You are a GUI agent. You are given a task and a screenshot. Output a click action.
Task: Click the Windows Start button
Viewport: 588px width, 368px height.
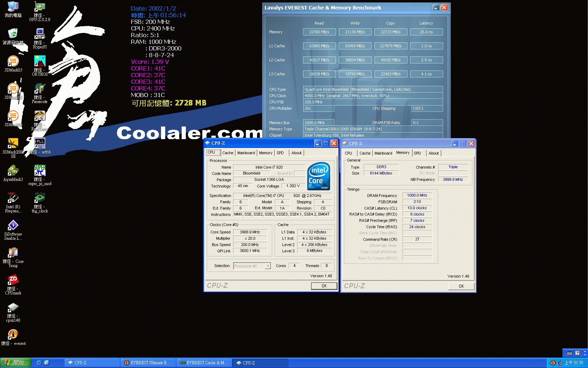16,363
